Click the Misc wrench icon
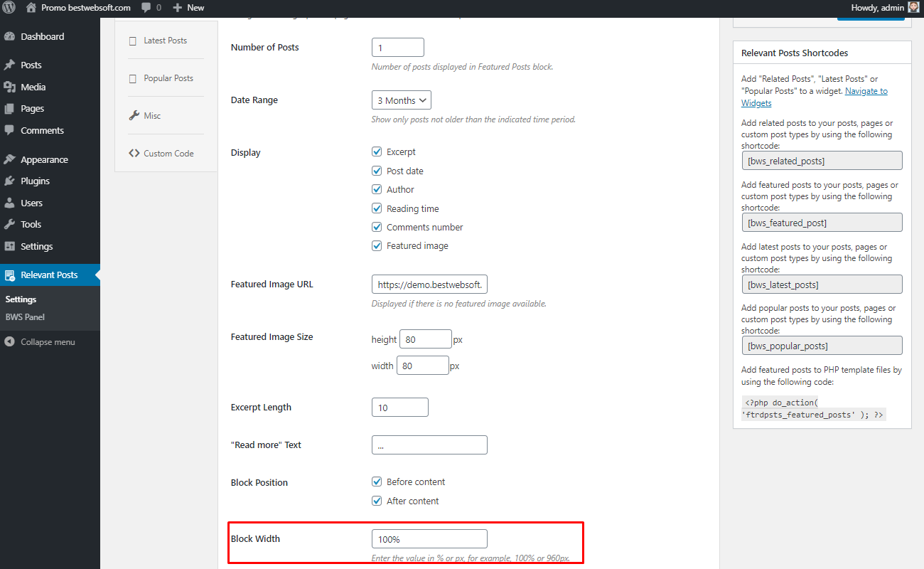Viewport: 924px width, 569px height. coord(134,115)
